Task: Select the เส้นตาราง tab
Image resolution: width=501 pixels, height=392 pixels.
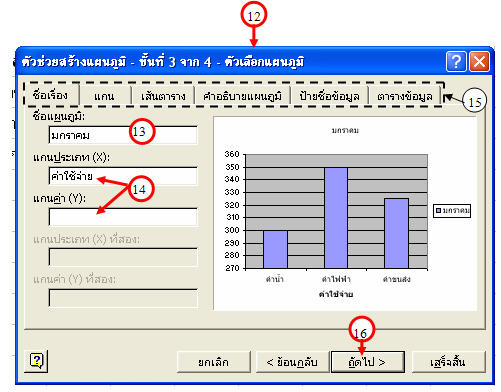Action: (163, 96)
